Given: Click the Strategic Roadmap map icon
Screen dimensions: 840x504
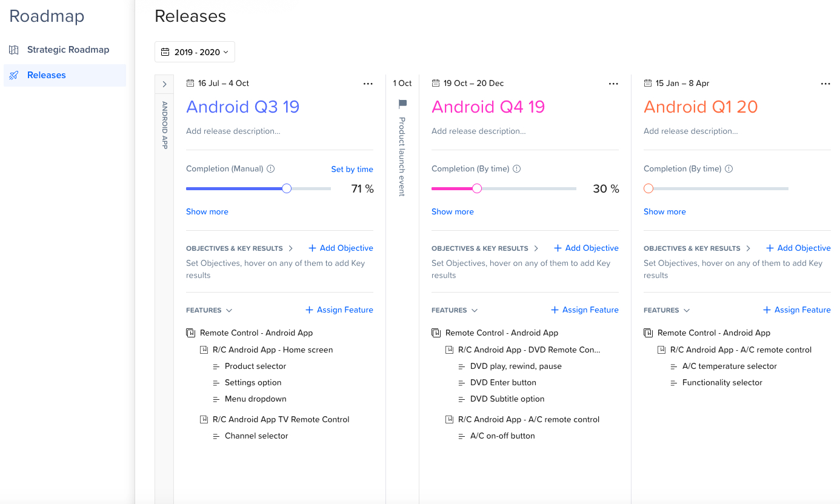Looking at the screenshot, I should pyautogui.click(x=14, y=50).
